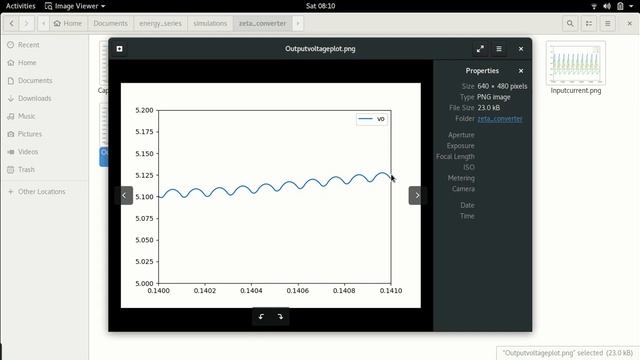Click the network status icon

pyautogui.click(x=594, y=6)
